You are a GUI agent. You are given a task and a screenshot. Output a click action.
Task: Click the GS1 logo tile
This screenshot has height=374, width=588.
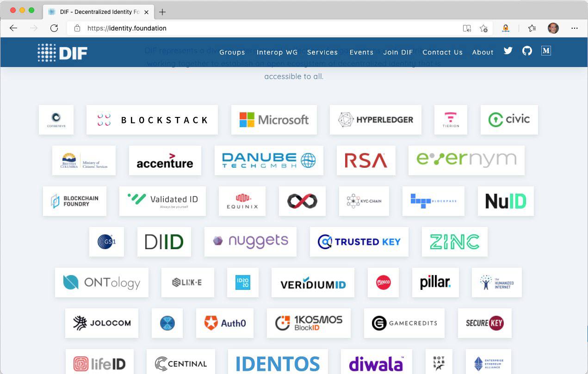point(106,242)
